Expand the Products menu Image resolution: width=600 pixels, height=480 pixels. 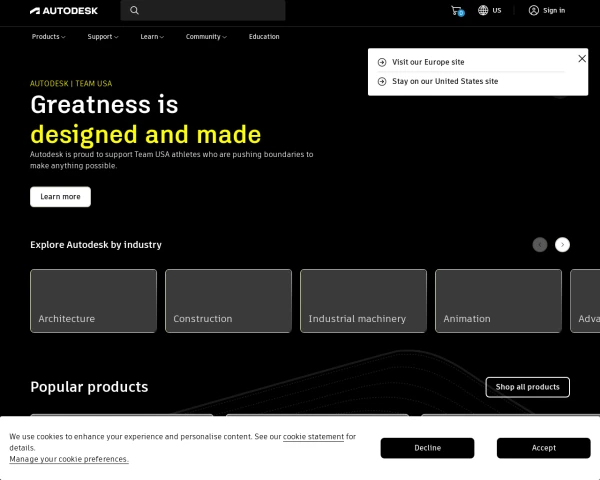48,37
